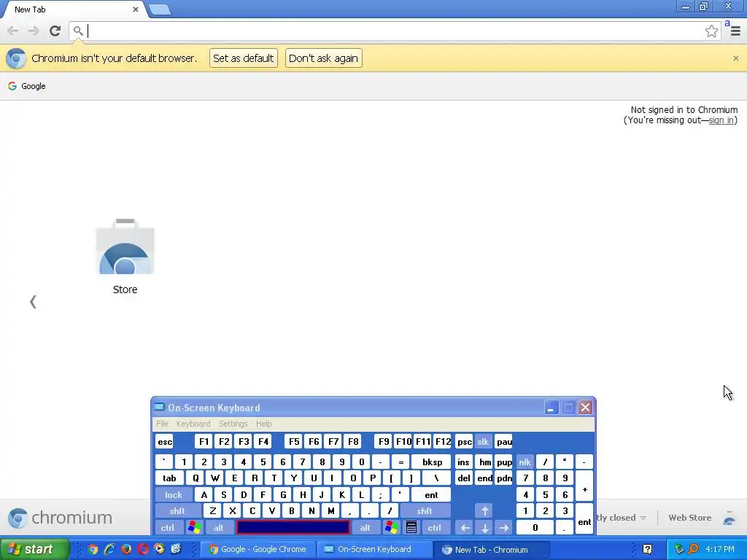The image size is (747, 560).
Task: Launch Internet Explorer from quick launch
Action: (109, 549)
